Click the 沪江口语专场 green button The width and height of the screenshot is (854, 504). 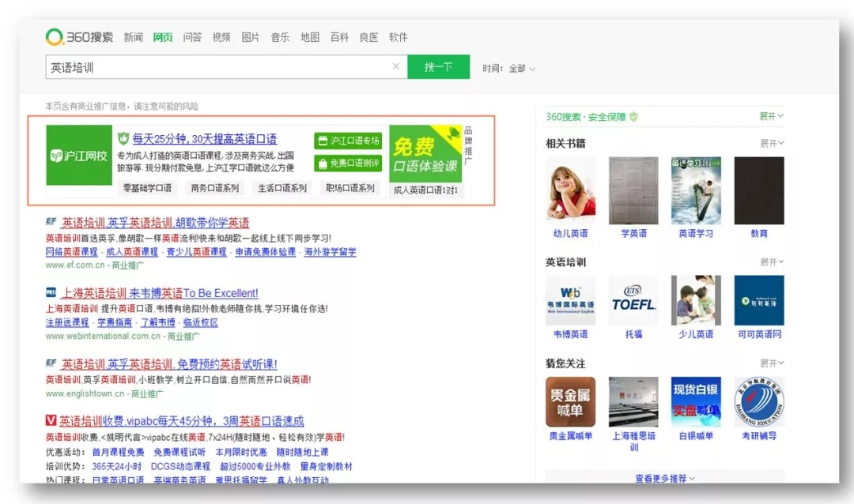point(348,141)
